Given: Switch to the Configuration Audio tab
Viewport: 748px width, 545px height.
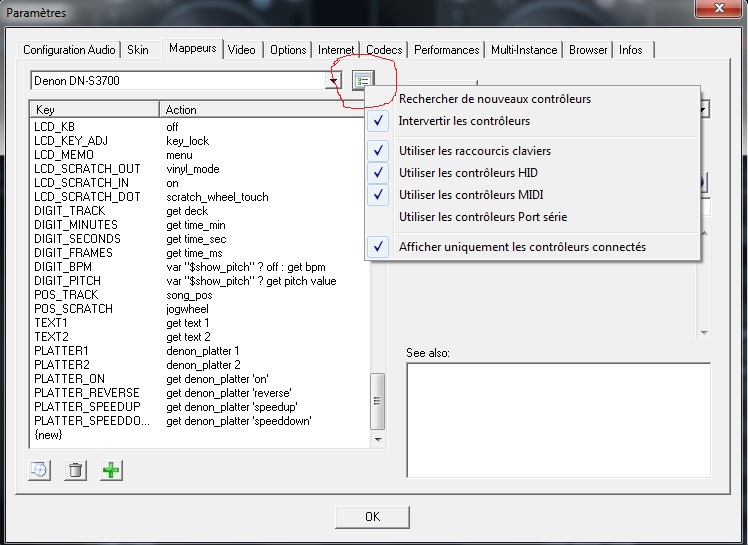Looking at the screenshot, I should coord(69,50).
